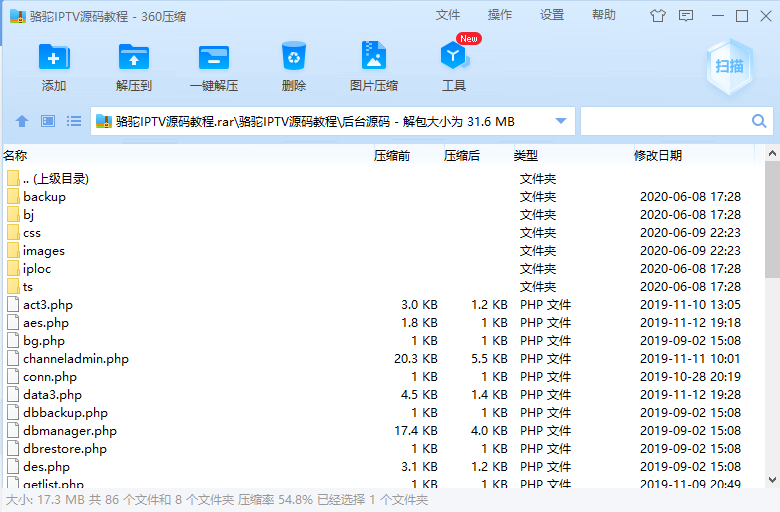The width and height of the screenshot is (780, 512).
Task: Open the 操作 (Operations) menu
Action: [500, 15]
